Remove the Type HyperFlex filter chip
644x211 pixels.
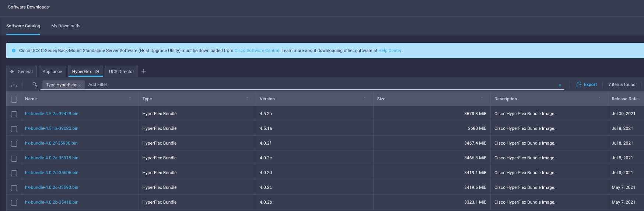click(x=80, y=85)
